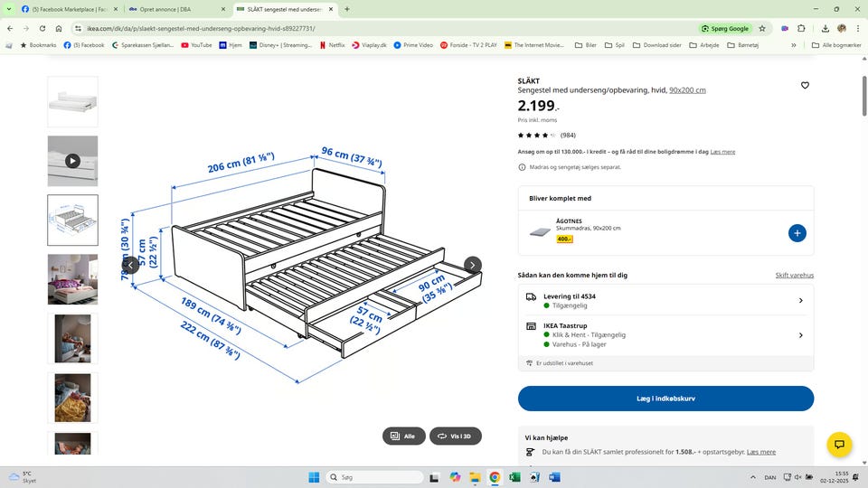Switch to the Opret annonce DBA tab
868x488 pixels.
tap(177, 9)
